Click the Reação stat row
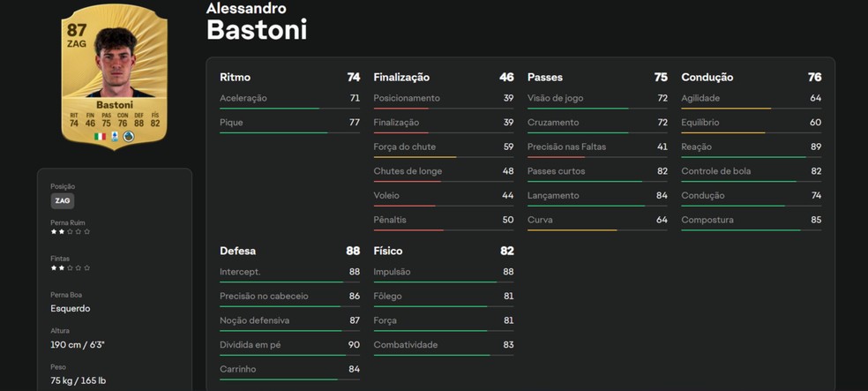The width and height of the screenshot is (868, 391). 751,147
